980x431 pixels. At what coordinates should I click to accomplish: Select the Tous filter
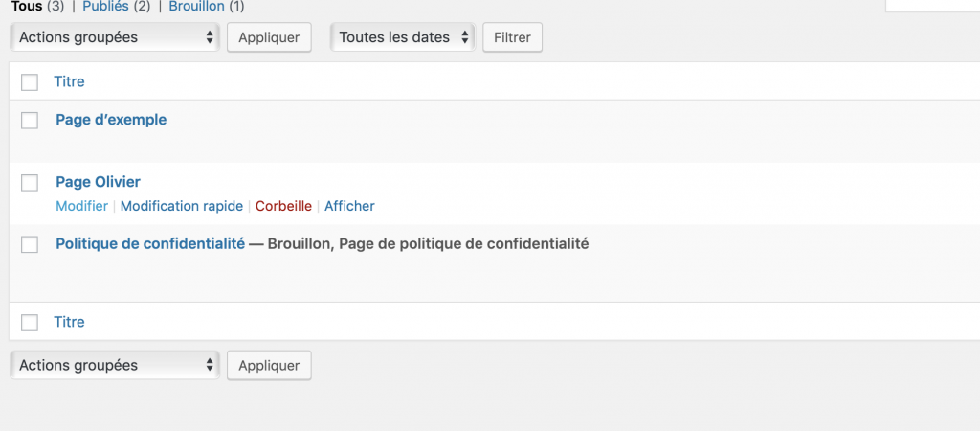point(27,7)
